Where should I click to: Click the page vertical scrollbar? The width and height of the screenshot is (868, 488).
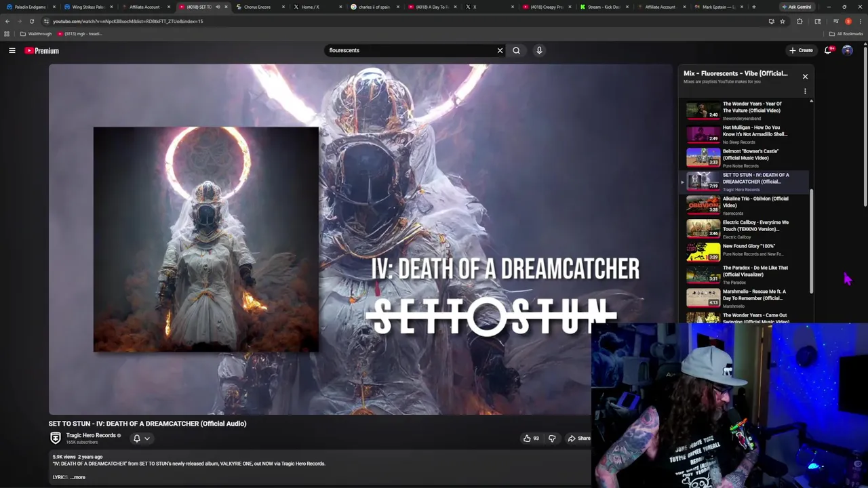(x=865, y=125)
